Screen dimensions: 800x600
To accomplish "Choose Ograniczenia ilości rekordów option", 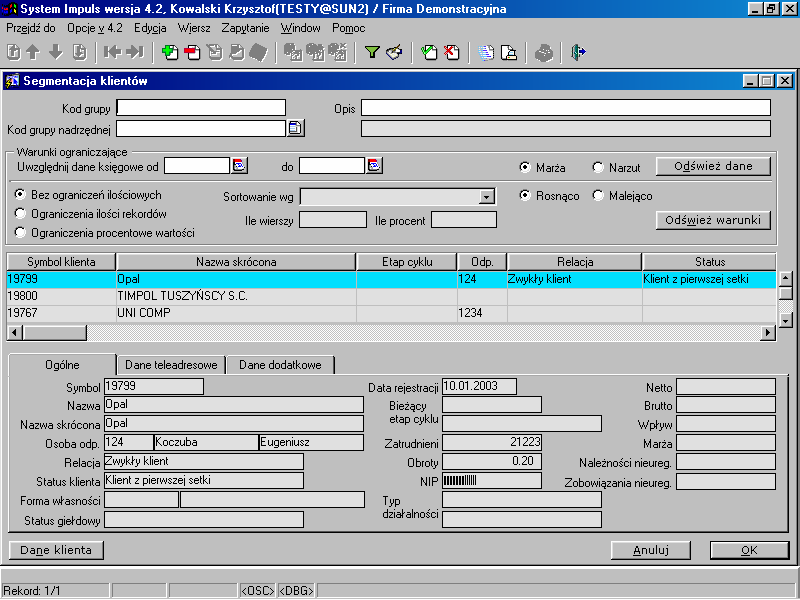I will [20, 213].
